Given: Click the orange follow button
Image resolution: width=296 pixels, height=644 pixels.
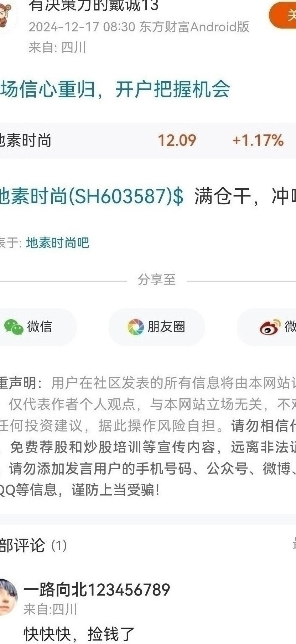Looking at the screenshot, I should [283, 15].
